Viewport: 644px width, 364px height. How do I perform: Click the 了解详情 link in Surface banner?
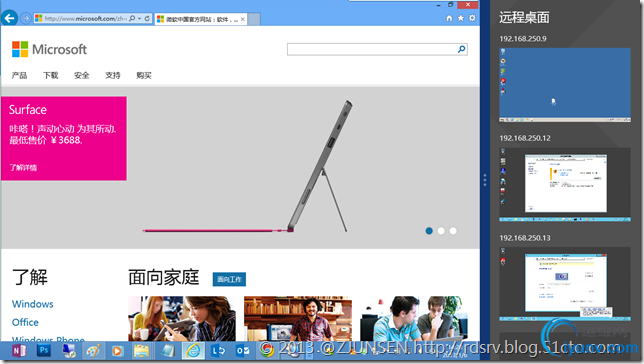(x=23, y=168)
